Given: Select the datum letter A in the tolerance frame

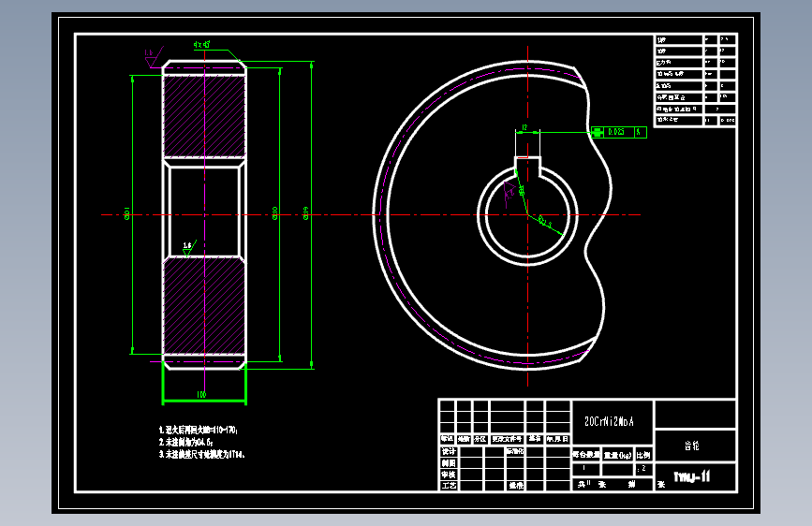Looking at the screenshot, I should point(639,132).
